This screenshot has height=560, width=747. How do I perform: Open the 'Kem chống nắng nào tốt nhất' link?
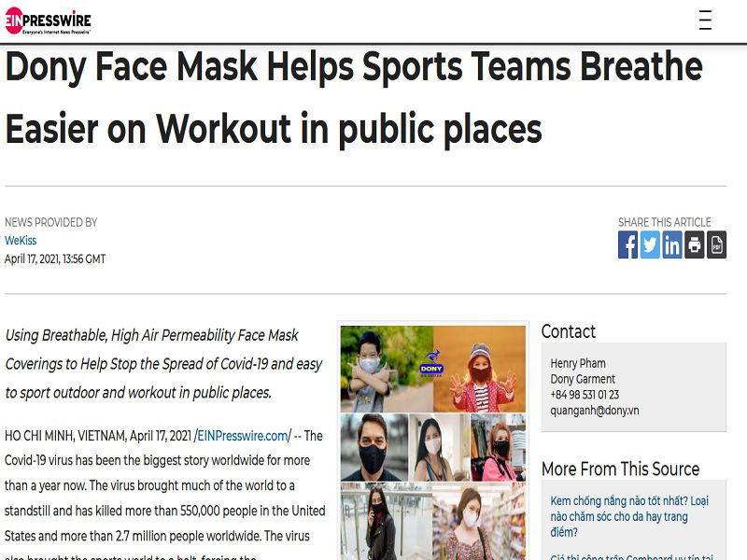pyautogui.click(x=629, y=516)
